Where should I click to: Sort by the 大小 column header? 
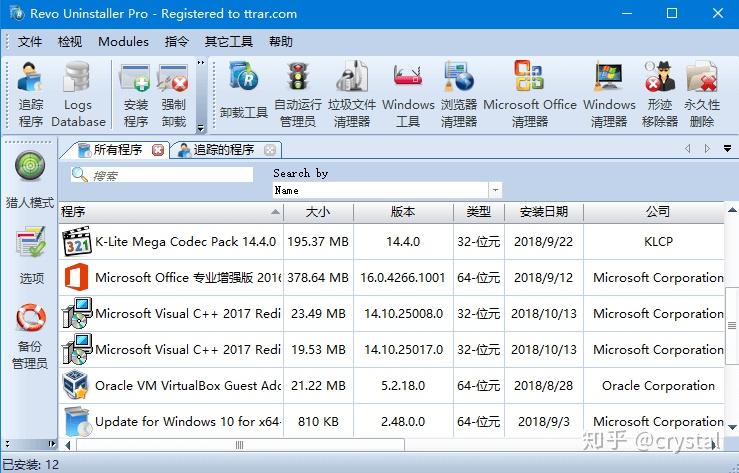318,212
